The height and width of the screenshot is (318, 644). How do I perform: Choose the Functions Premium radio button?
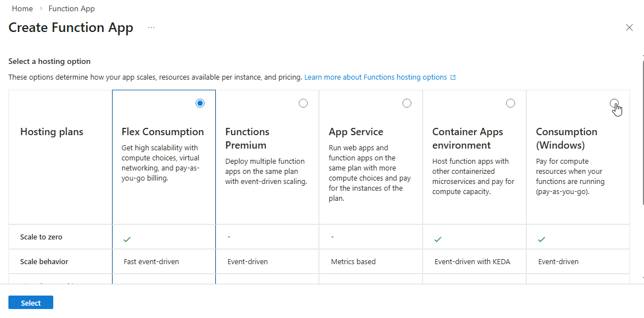click(303, 103)
